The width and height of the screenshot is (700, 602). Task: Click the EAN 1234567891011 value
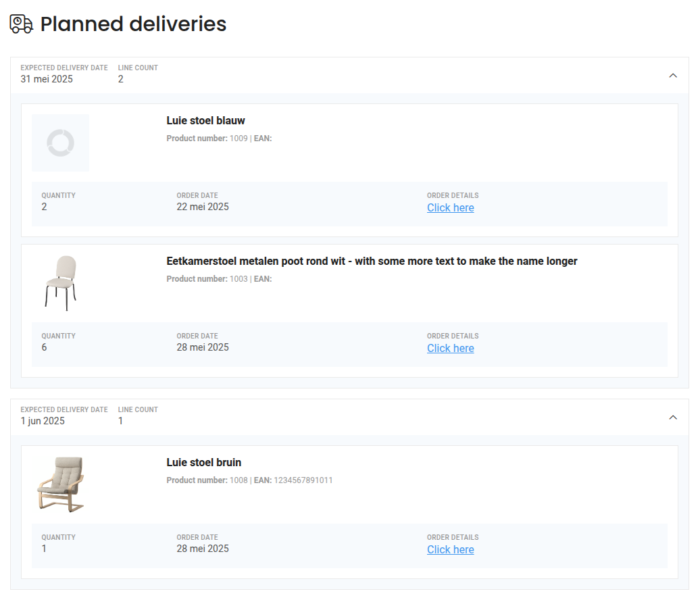click(303, 480)
